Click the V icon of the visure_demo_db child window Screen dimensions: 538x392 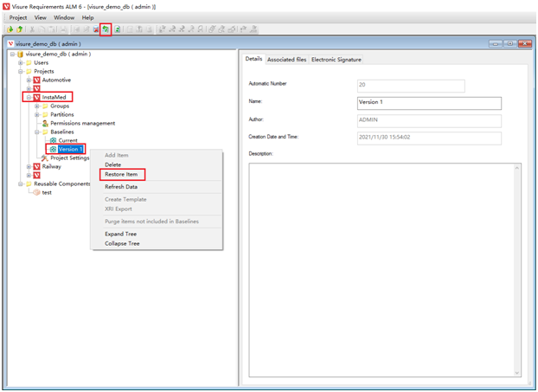[11, 43]
